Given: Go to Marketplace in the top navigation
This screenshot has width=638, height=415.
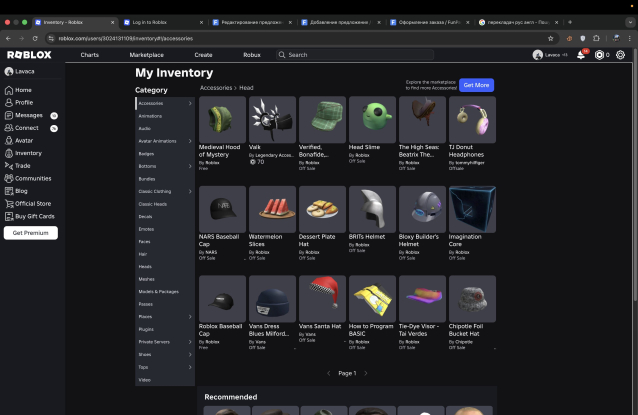Looking at the screenshot, I should (146, 55).
